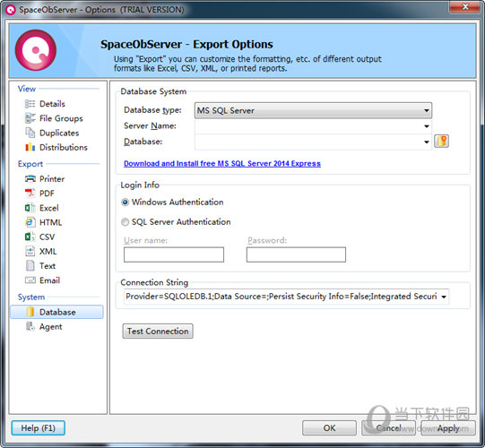Open the PDF export options
This screenshot has width=485, height=448.
47,194
